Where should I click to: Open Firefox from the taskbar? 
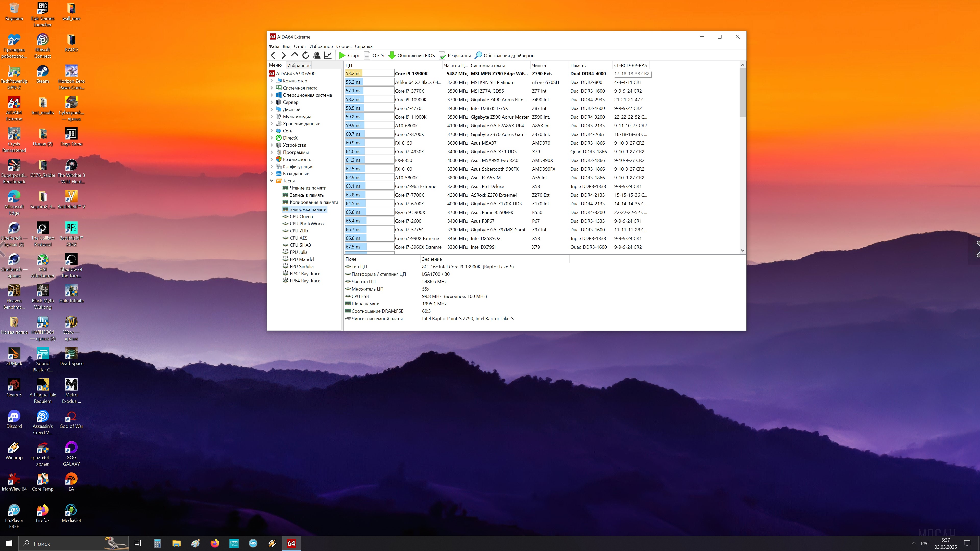coord(215,543)
